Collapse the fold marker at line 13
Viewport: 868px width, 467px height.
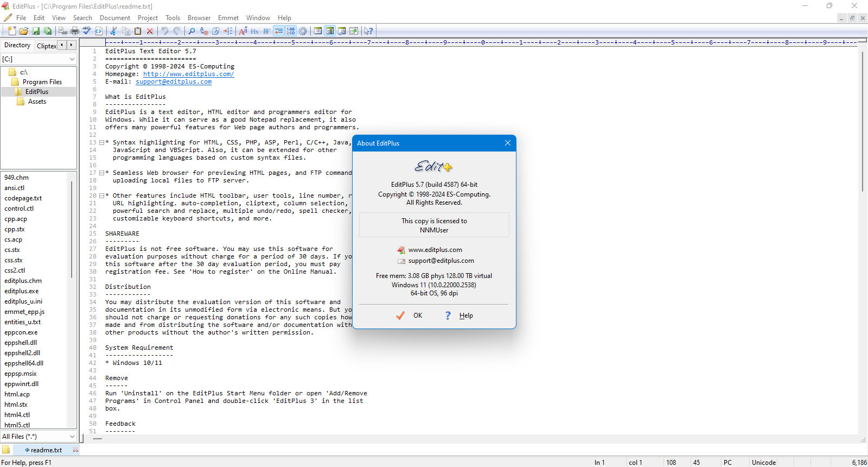pos(101,142)
